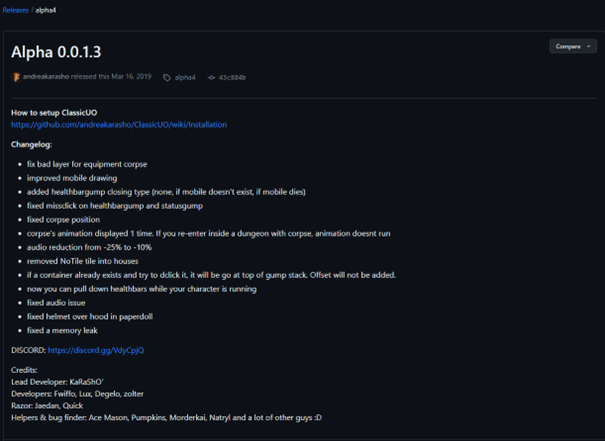Viewport: 605px width, 441px height.
Task: Click 'corpse's animation displayed 1 time' item
Action: click(208, 233)
